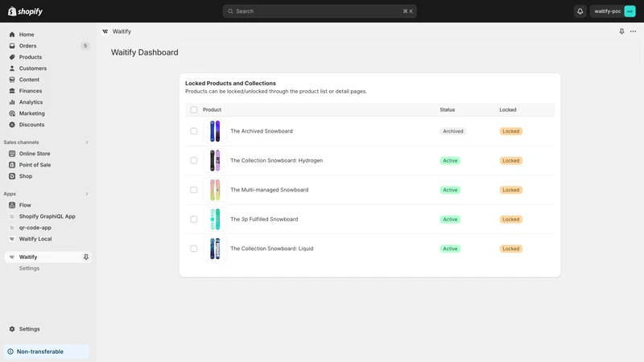Open the notifications bell

point(580,11)
